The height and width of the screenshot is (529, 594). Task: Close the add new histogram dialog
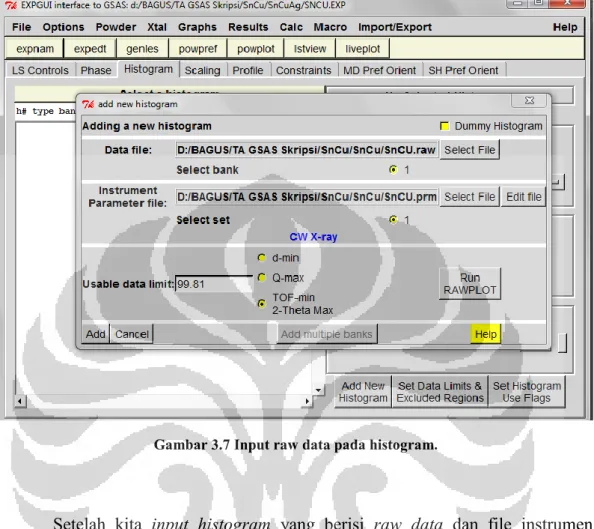pos(529,100)
